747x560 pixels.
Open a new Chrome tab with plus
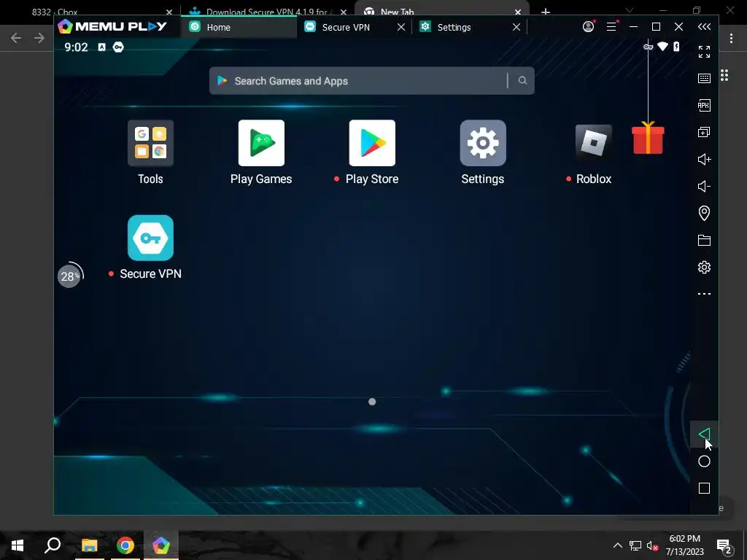(546, 12)
